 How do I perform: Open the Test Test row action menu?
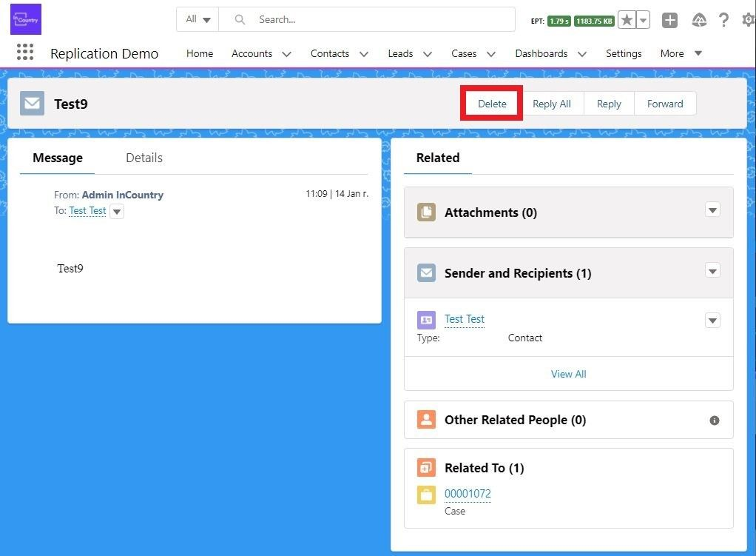tap(712, 321)
